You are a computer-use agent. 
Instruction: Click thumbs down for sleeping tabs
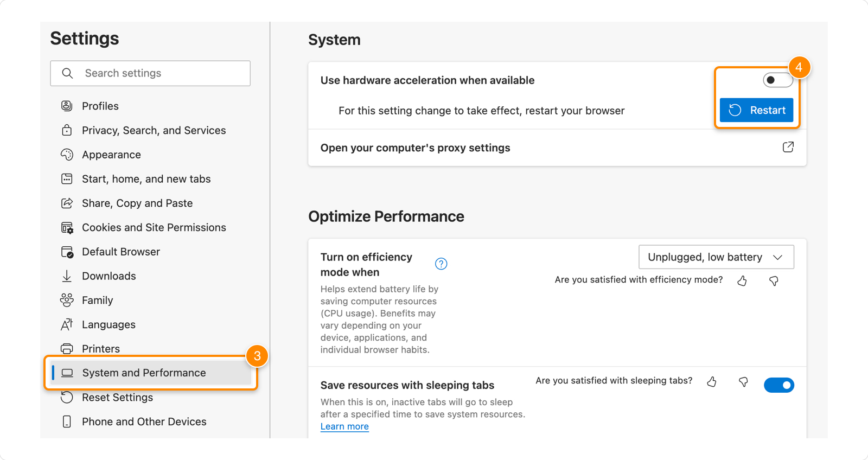(743, 382)
